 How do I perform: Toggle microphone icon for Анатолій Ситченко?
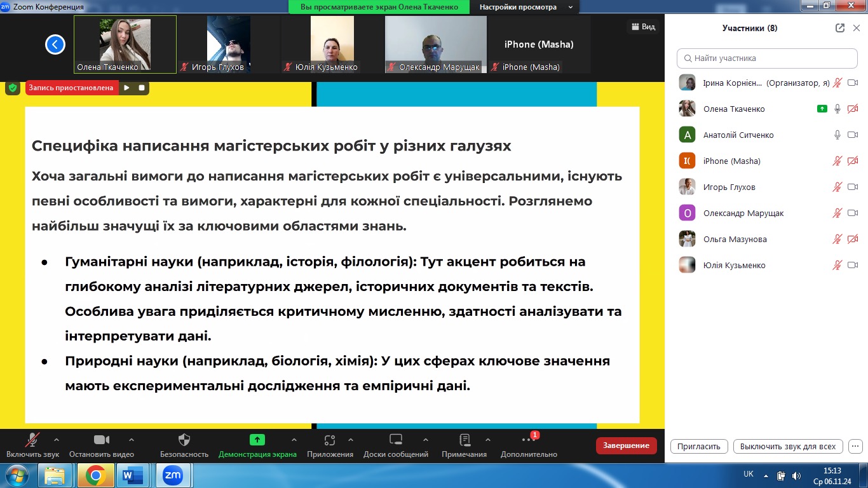(x=837, y=135)
